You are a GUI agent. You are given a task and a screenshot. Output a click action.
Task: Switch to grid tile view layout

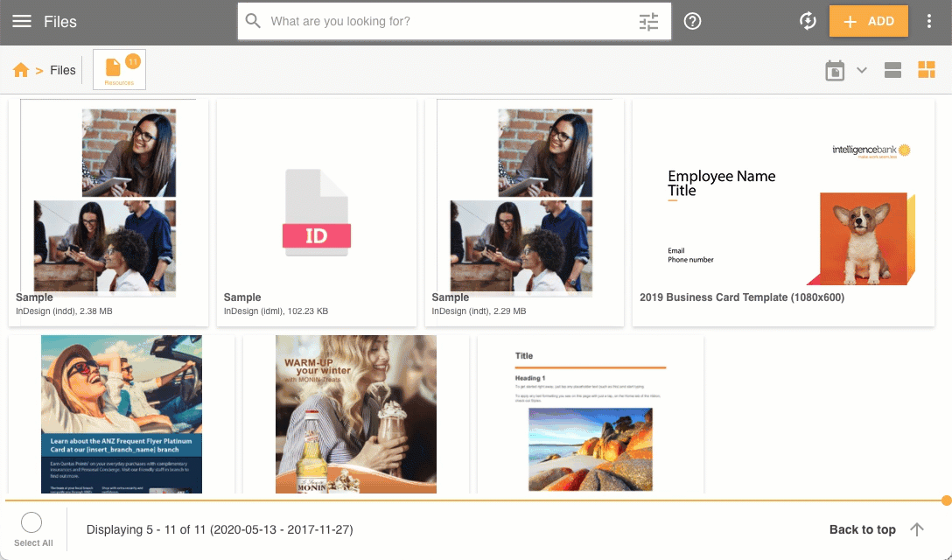927,70
